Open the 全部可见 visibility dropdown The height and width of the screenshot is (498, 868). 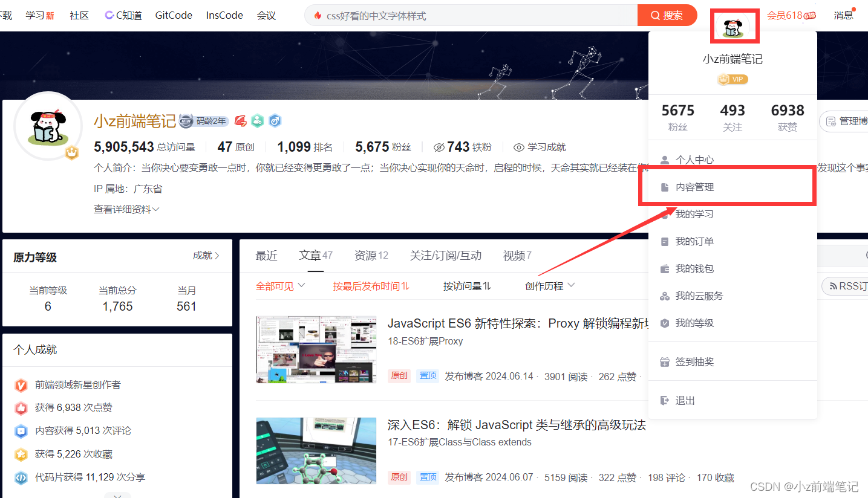point(280,286)
